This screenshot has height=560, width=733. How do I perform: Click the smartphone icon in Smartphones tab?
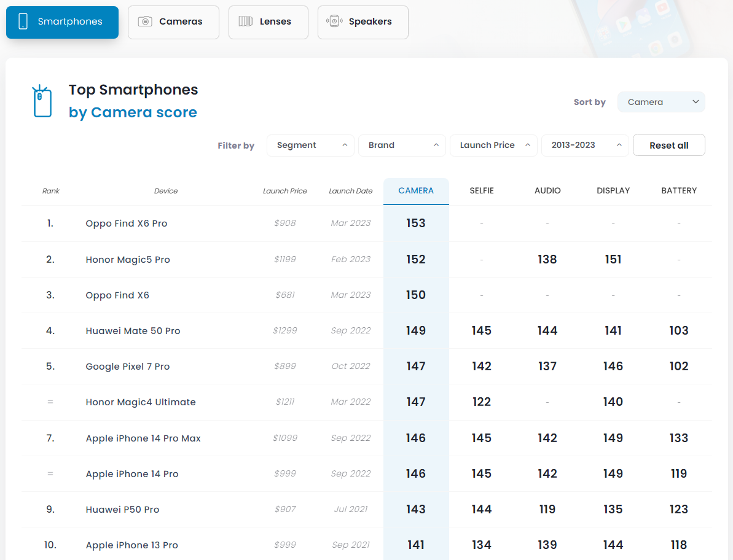[x=23, y=21]
